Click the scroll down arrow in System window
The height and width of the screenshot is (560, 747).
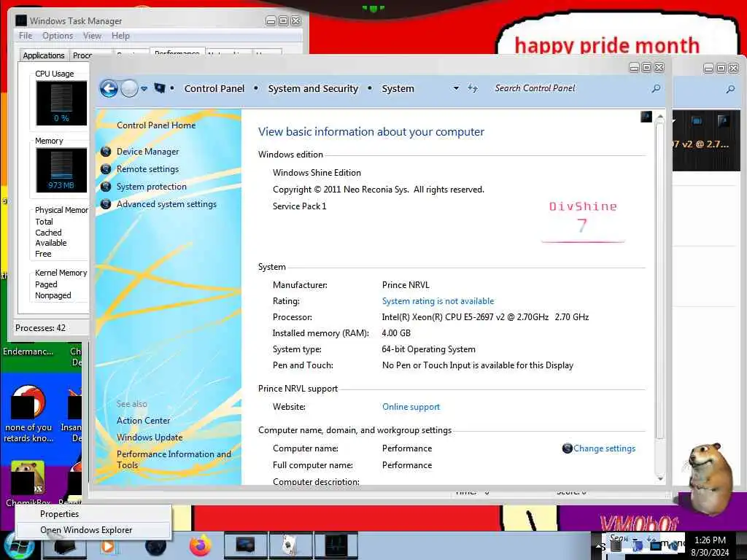(x=659, y=478)
